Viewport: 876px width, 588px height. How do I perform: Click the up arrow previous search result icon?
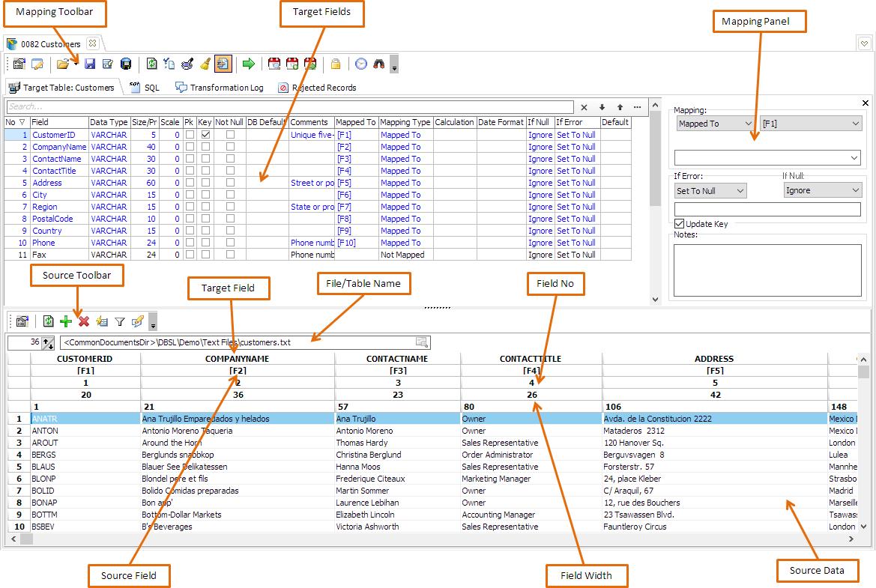(620, 107)
